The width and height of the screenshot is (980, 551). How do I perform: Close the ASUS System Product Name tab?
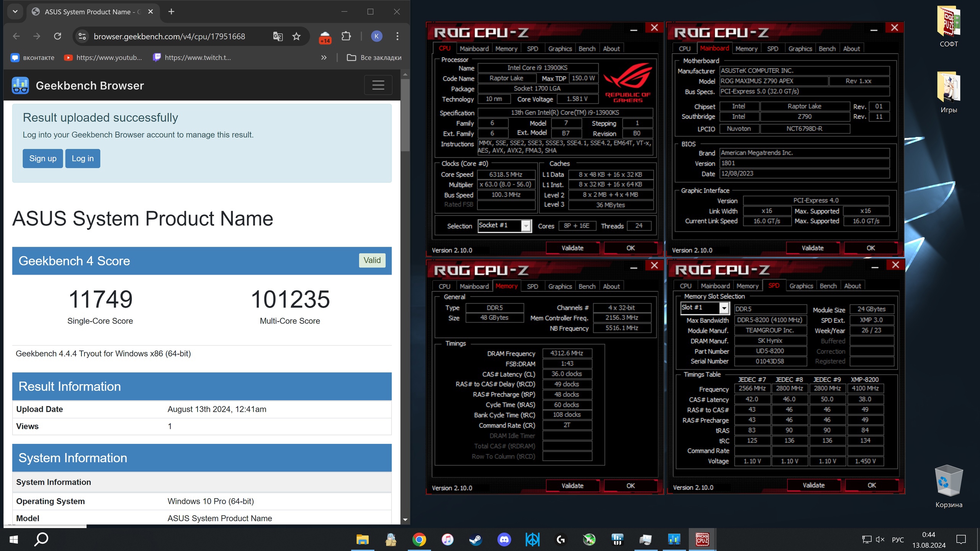click(150, 12)
